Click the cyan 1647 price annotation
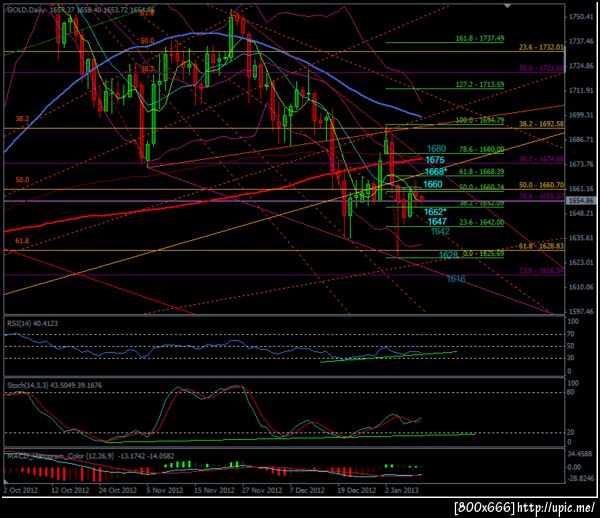Image resolution: width=600 pixels, height=518 pixels. click(437, 222)
